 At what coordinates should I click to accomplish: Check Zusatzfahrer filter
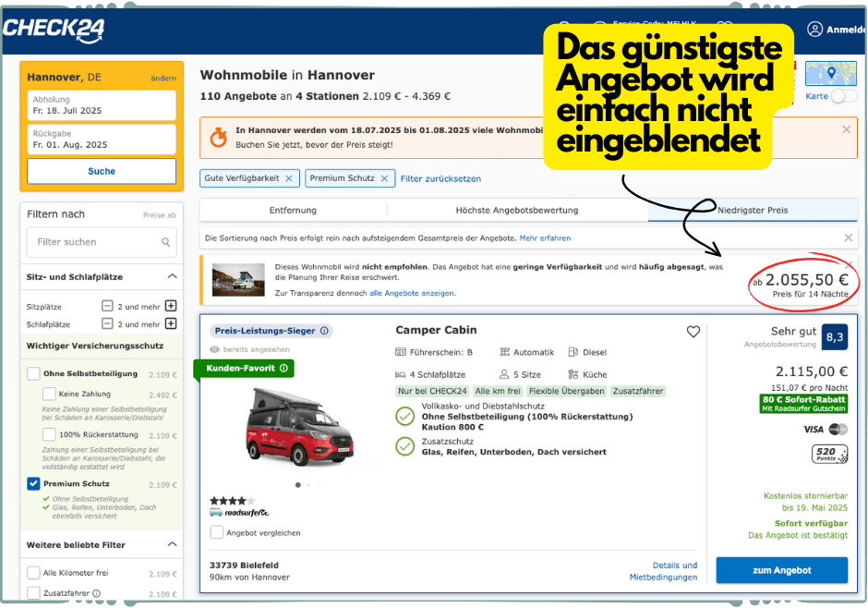pyautogui.click(x=34, y=593)
